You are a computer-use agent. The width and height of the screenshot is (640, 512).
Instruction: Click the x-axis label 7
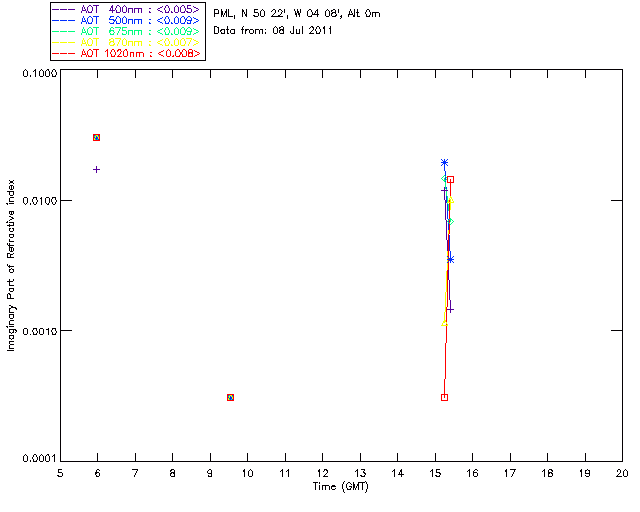(x=135, y=473)
